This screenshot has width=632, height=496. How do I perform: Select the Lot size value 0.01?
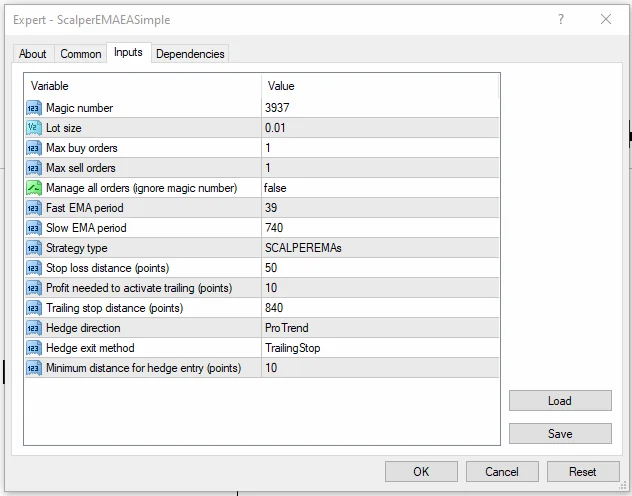pyautogui.click(x=380, y=128)
